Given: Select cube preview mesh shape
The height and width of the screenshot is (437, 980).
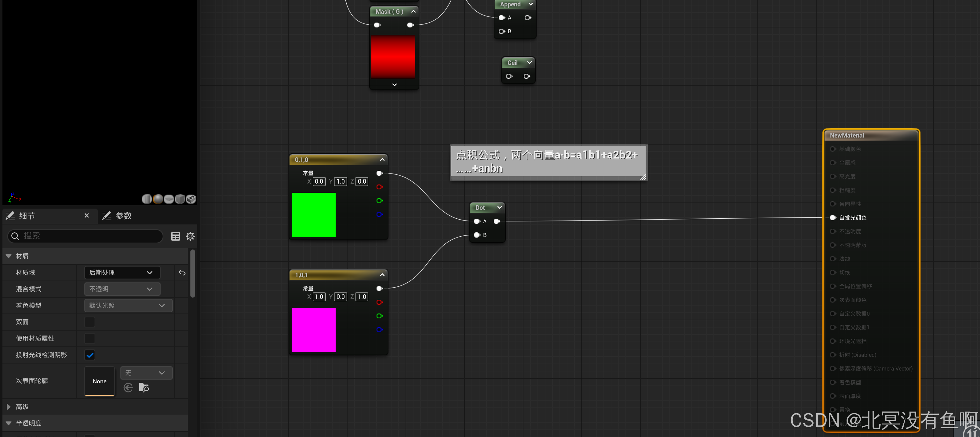Looking at the screenshot, I should point(180,199).
